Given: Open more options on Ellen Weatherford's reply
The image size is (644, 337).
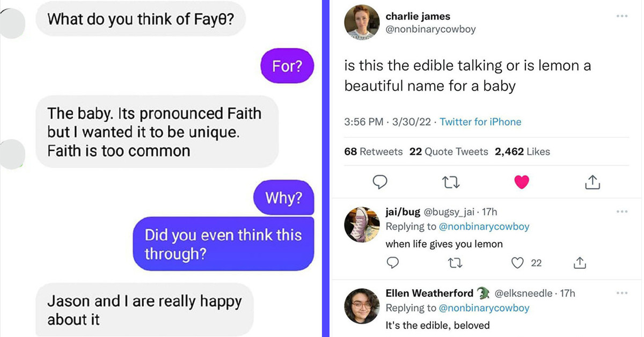Looking at the screenshot, I should tap(622, 292).
